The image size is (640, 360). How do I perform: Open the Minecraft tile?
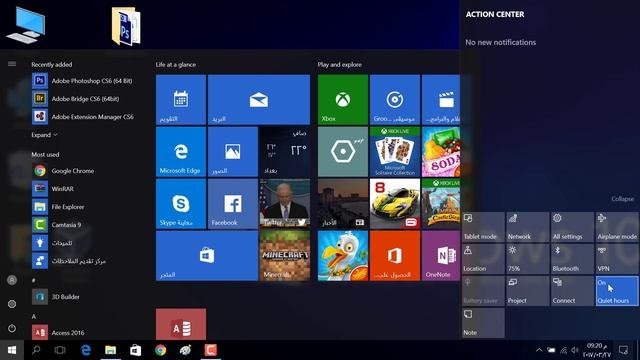pyautogui.click(x=285, y=256)
